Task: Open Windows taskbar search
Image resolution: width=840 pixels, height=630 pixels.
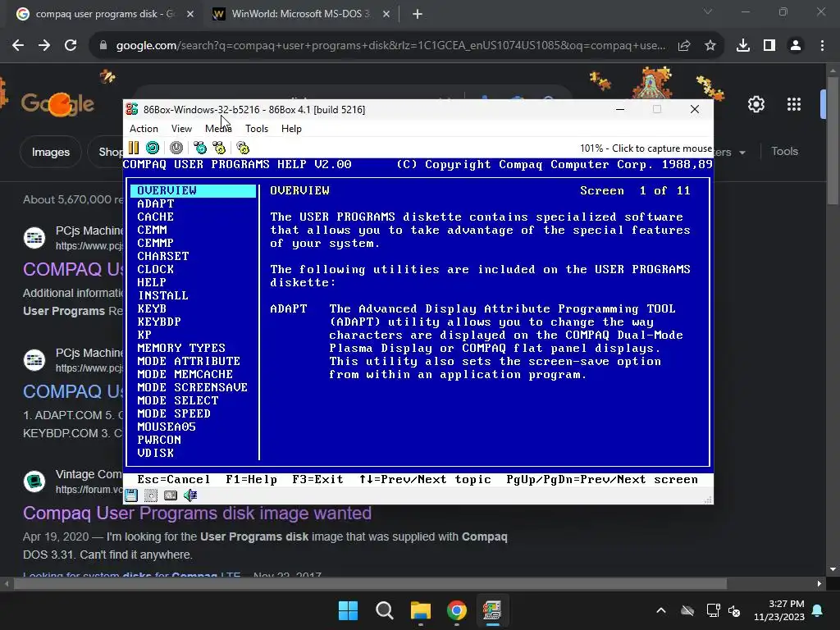Action: 385,610
